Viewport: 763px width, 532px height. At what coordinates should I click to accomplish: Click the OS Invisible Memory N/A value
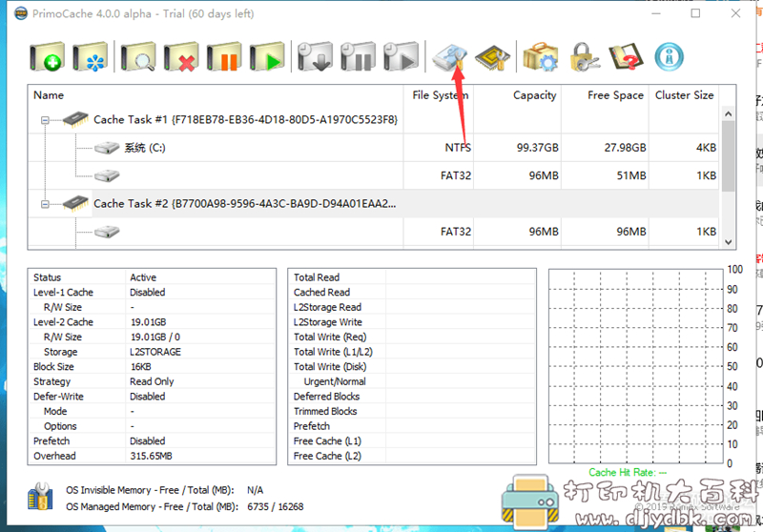(x=255, y=490)
